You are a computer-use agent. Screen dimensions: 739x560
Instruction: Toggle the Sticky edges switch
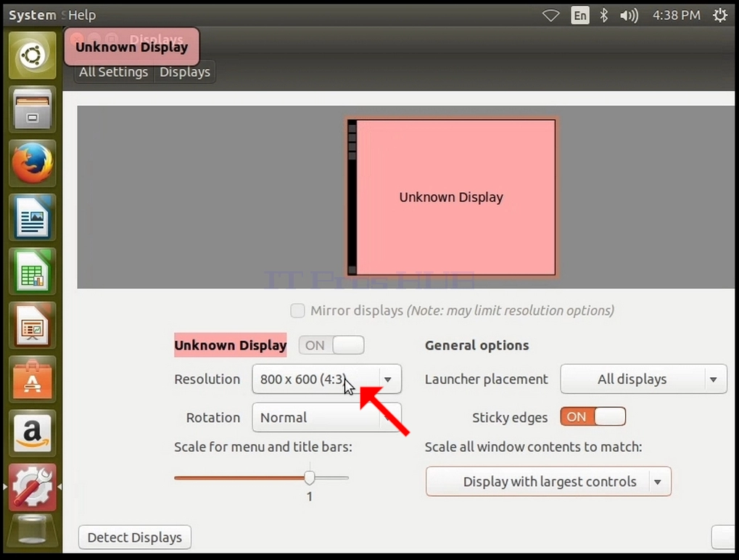593,416
